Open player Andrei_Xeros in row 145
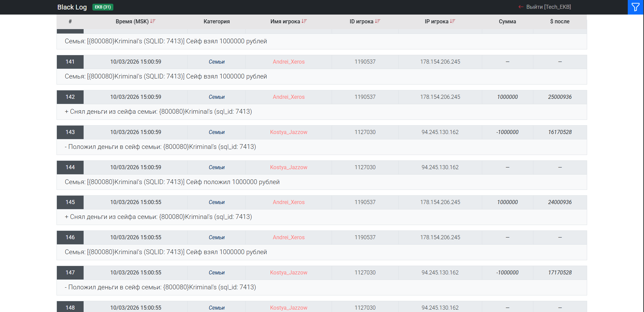This screenshot has height=312, width=644. (x=289, y=202)
